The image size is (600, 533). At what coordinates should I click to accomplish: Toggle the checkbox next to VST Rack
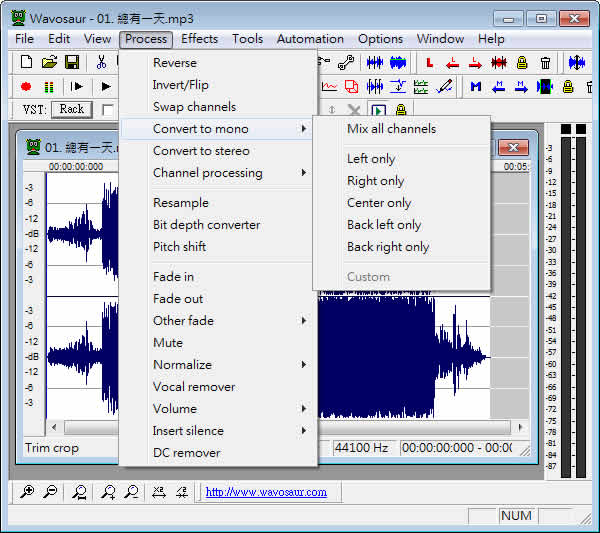click(x=108, y=110)
